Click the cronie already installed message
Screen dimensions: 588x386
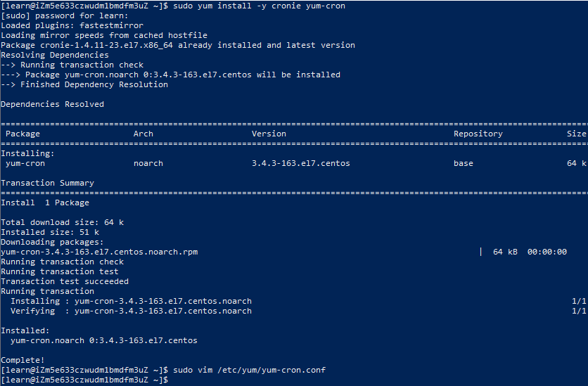178,45
